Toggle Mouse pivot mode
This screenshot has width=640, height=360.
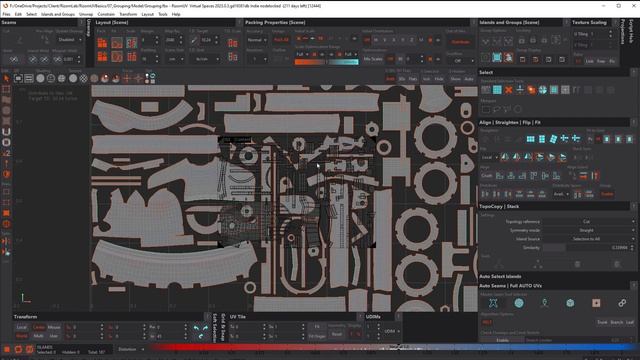click(54, 327)
